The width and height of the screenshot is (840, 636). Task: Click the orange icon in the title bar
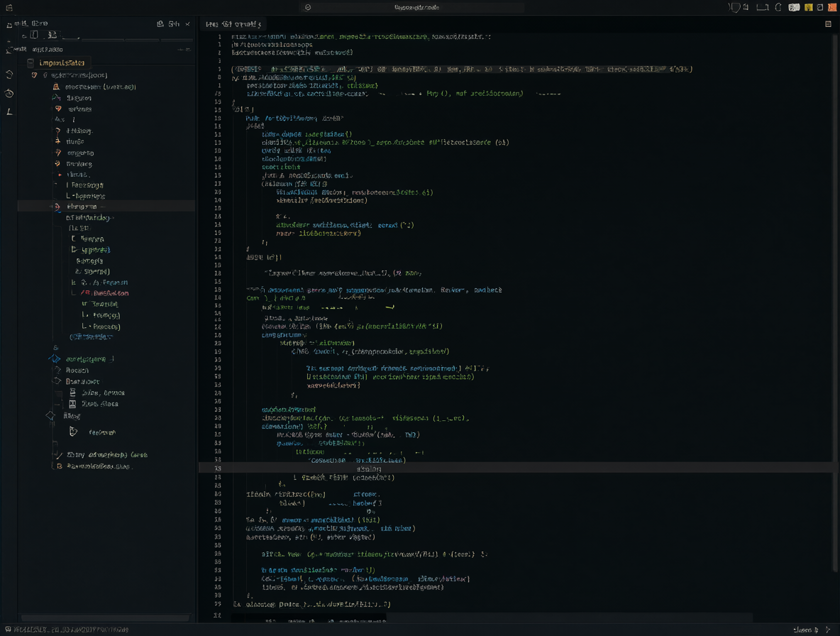pos(832,8)
